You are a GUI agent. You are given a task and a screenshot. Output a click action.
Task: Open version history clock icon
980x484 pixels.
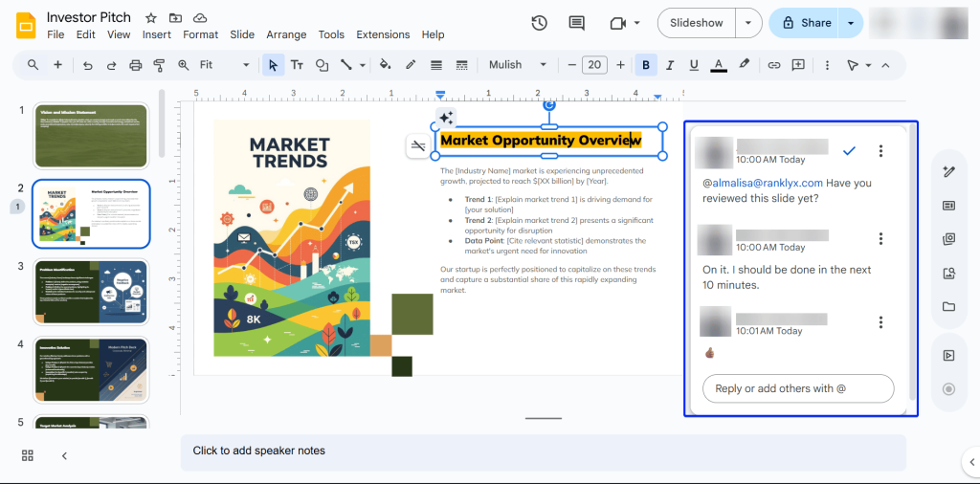tap(539, 23)
